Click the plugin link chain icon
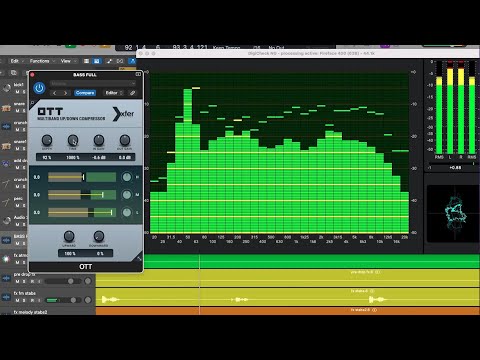480x360 pixels. [133, 93]
